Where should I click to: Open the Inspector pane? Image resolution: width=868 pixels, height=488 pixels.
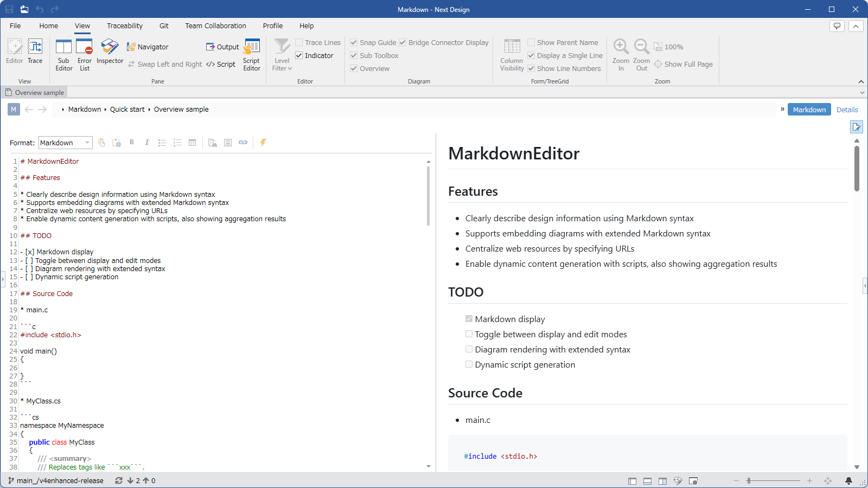point(110,53)
